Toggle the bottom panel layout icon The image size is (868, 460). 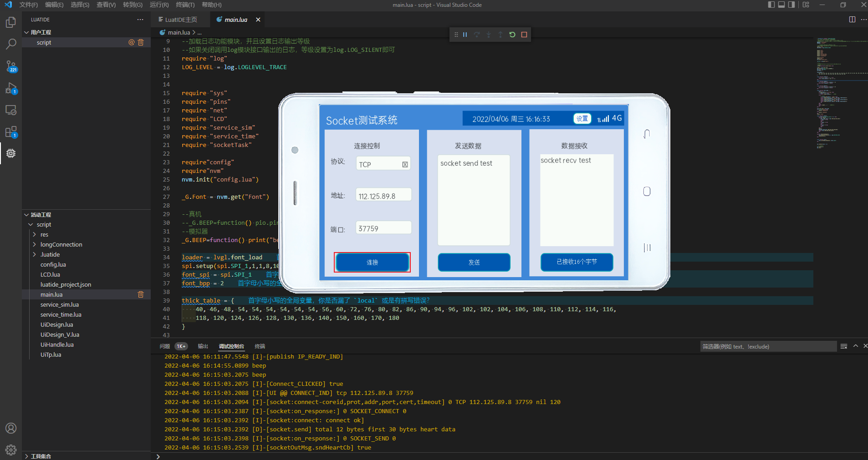[781, 5]
